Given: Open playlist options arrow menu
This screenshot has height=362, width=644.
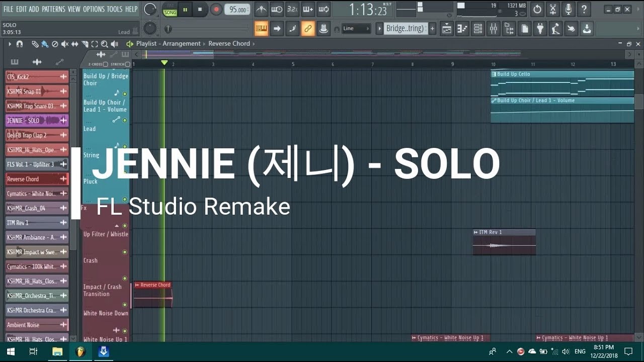Looking at the screenshot, I should (x=10, y=44).
